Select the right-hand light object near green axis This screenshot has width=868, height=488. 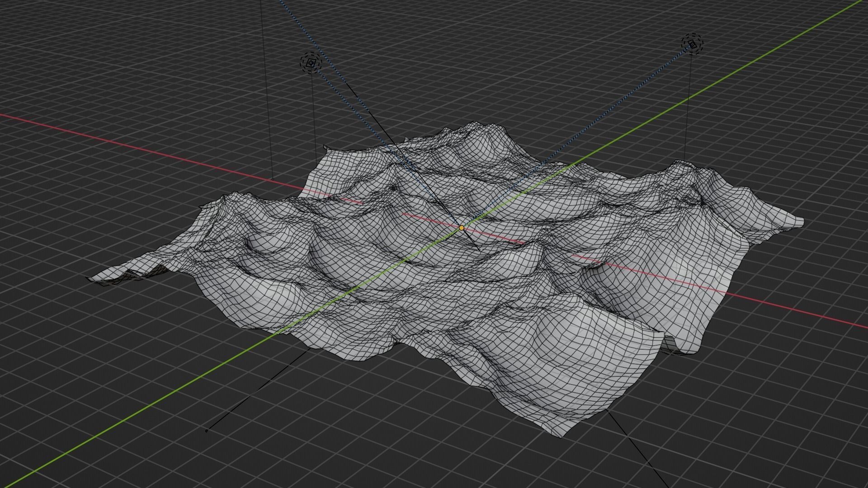[693, 44]
